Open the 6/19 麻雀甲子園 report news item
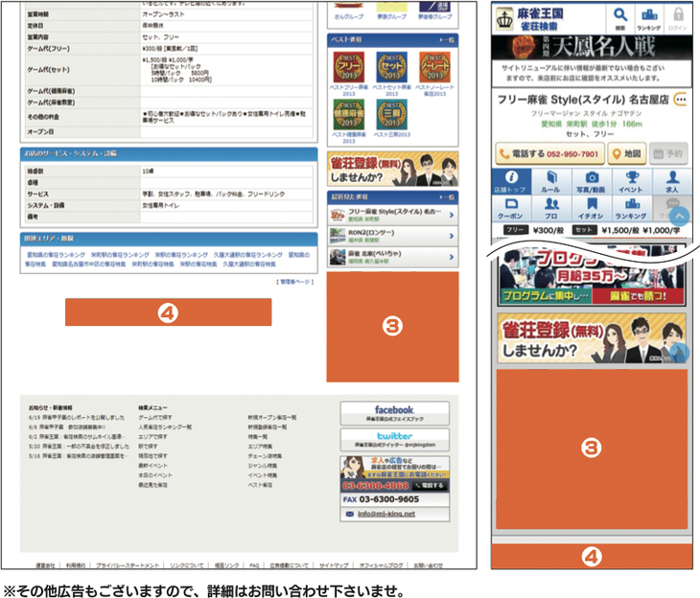 77,417
